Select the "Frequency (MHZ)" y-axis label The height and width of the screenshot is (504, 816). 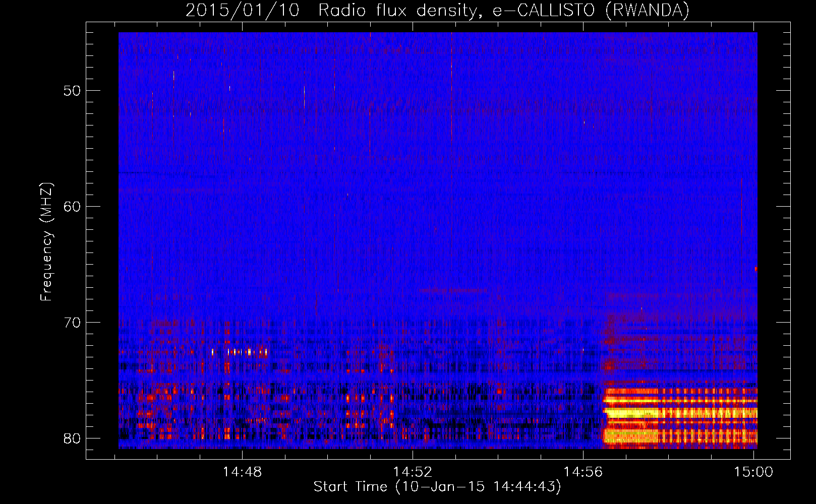coord(46,242)
